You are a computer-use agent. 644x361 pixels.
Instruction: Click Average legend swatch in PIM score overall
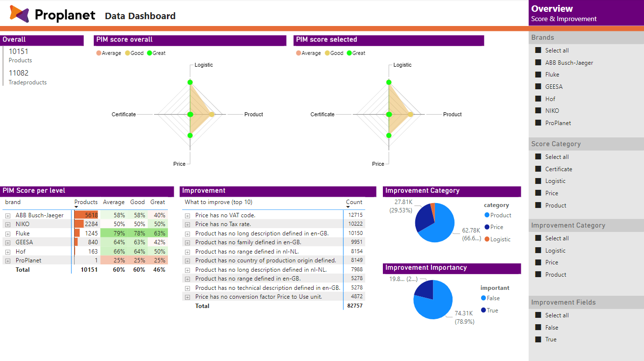(99, 53)
